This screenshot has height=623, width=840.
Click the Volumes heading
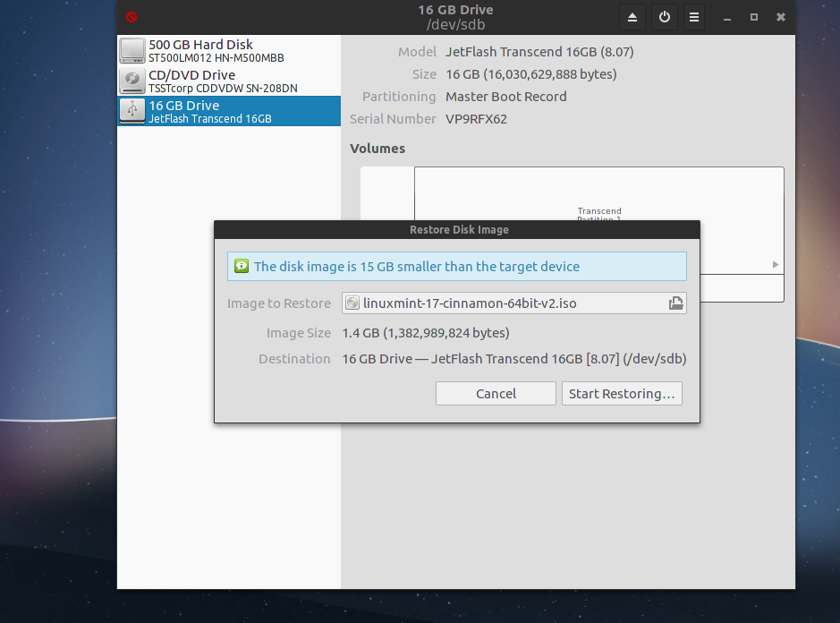[x=378, y=149]
